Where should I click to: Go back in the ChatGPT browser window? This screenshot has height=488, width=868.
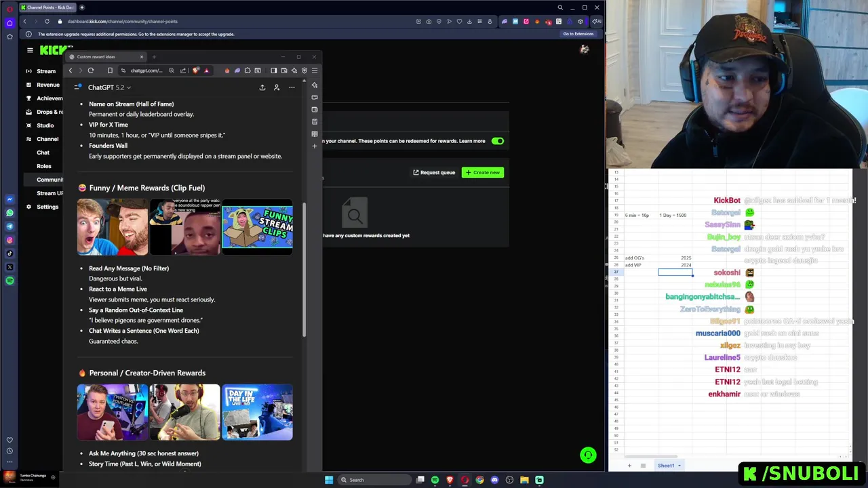[x=71, y=70]
